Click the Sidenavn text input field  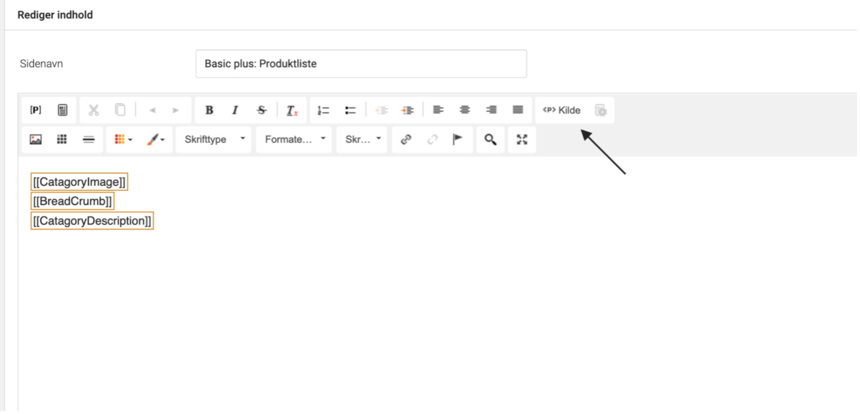tap(360, 64)
